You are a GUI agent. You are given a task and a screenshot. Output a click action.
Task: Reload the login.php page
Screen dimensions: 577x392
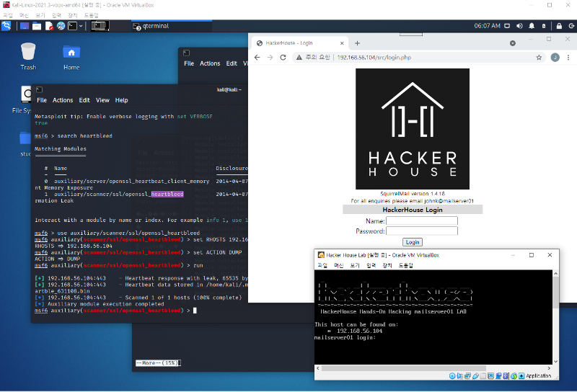click(283, 58)
